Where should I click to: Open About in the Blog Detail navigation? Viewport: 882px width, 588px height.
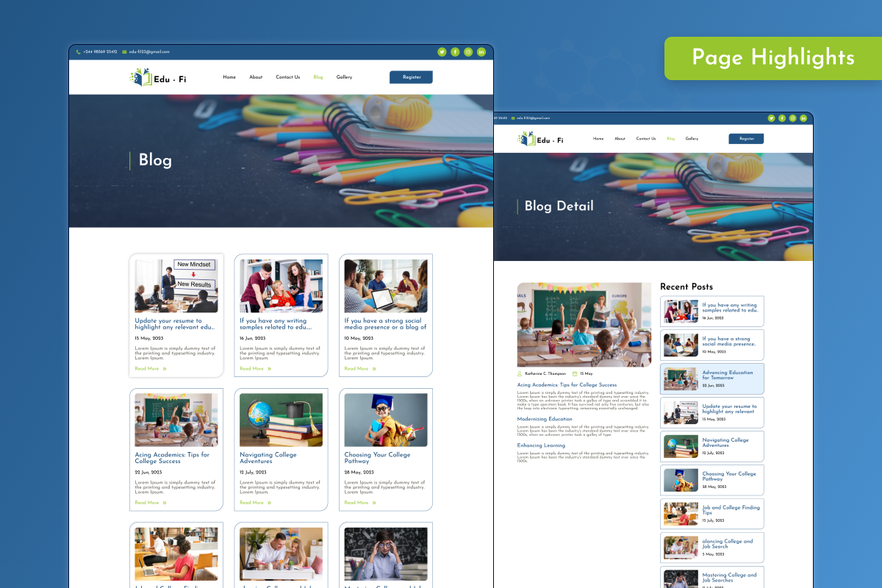(620, 138)
